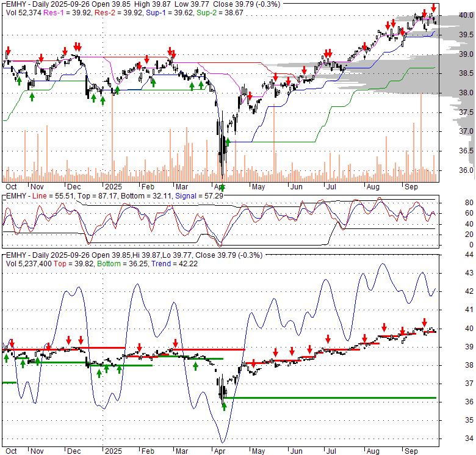Select the 41 label on bottom chart axis

click(x=469, y=310)
